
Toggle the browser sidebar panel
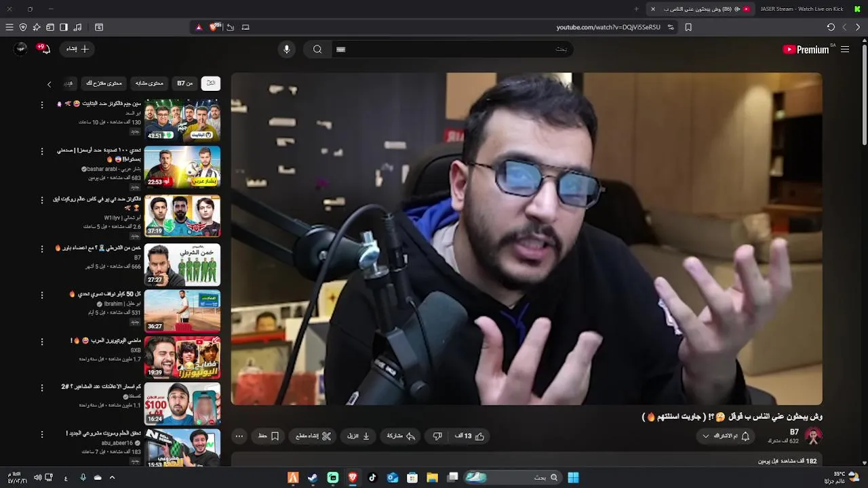click(64, 27)
